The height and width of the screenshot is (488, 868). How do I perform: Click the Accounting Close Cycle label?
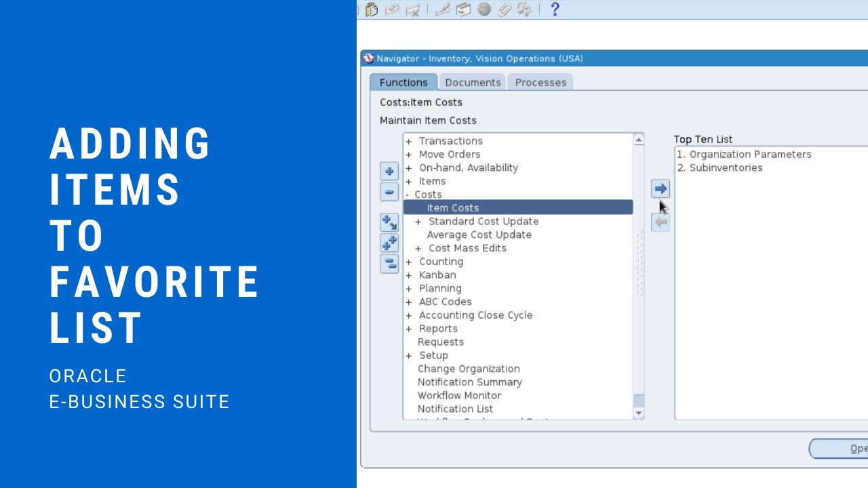pos(475,315)
